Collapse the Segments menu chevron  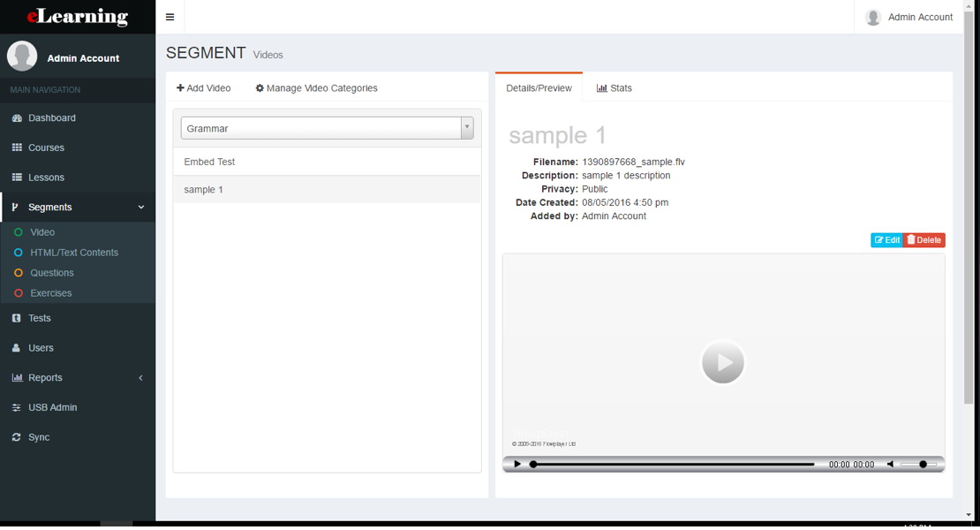click(x=139, y=207)
